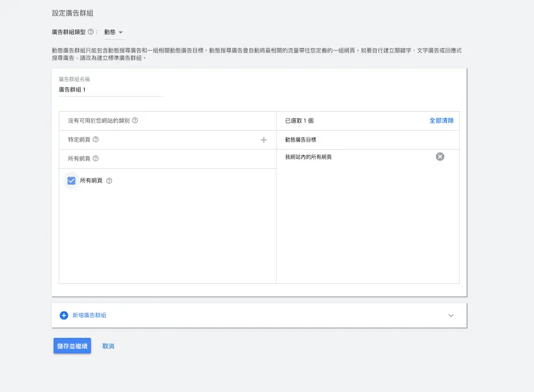
Task: Uncheck the 所有網頁 checkbox
Action: click(71, 181)
